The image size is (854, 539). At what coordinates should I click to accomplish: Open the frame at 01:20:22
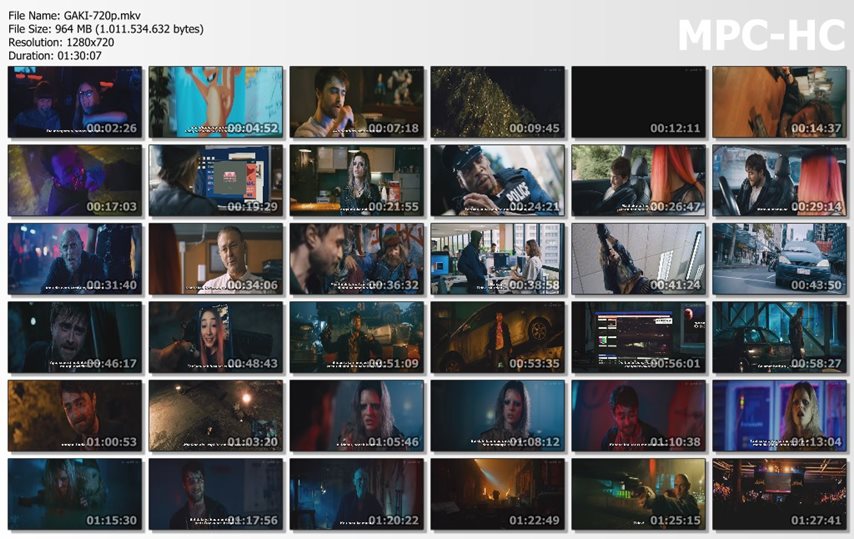(357, 494)
